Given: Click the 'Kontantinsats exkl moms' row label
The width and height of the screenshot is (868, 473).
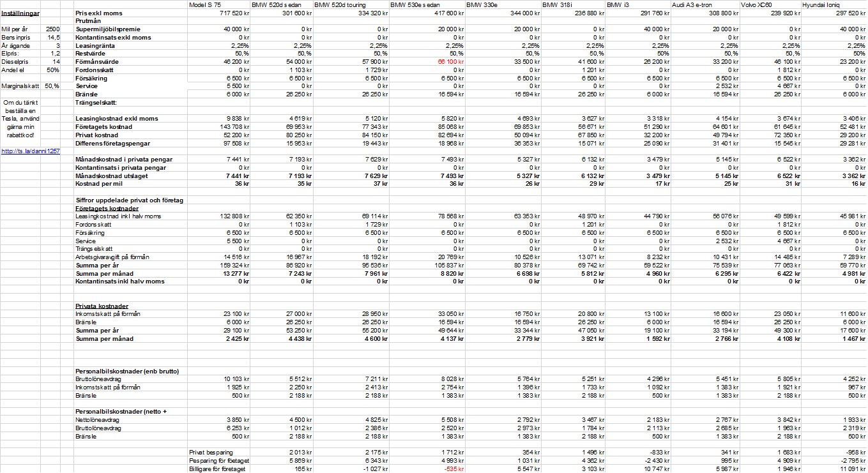Looking at the screenshot, I should tap(113, 38).
